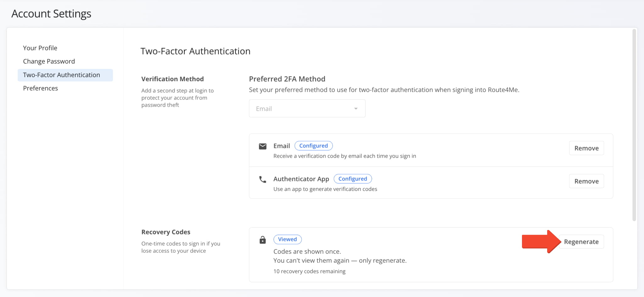Click the '10 recovery codes remaining' text
644x297 pixels.
[x=309, y=271]
